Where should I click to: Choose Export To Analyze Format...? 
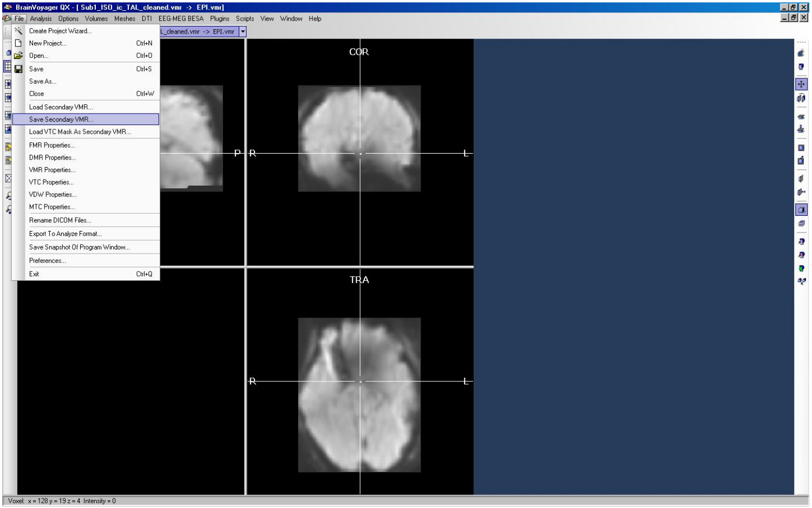click(86, 234)
